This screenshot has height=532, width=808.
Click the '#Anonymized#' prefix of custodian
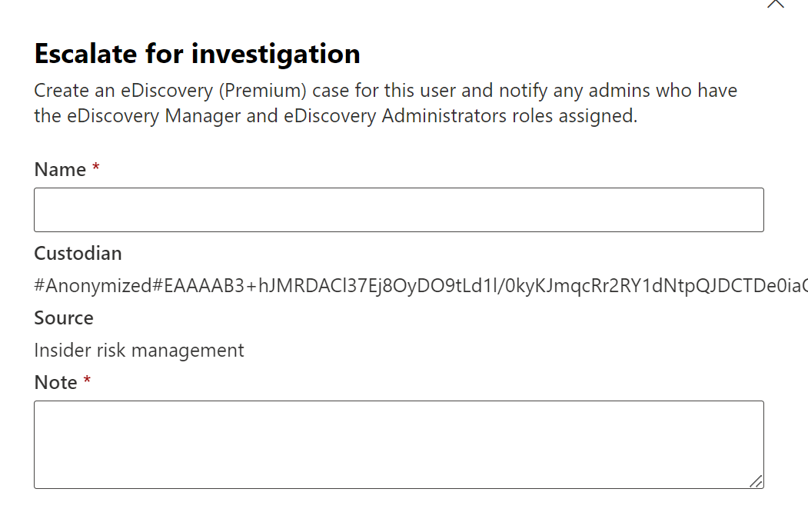94,286
